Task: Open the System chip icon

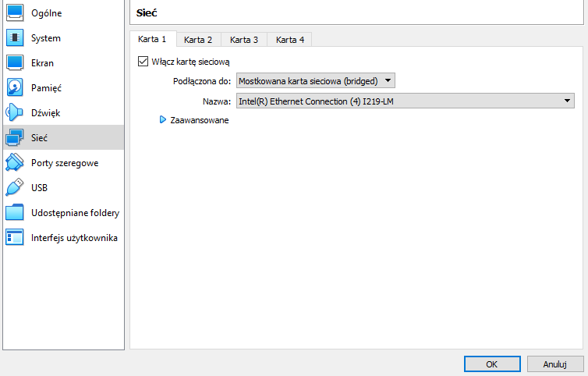Action: [15, 38]
